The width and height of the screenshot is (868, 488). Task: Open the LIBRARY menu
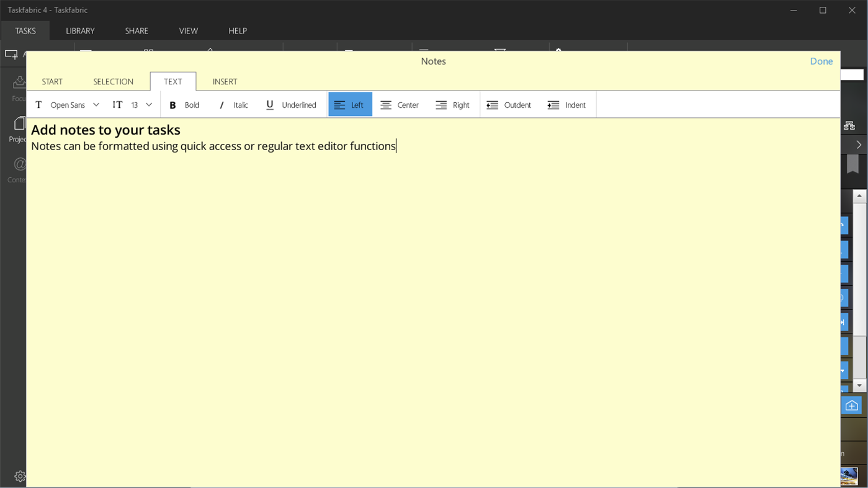[x=80, y=30]
